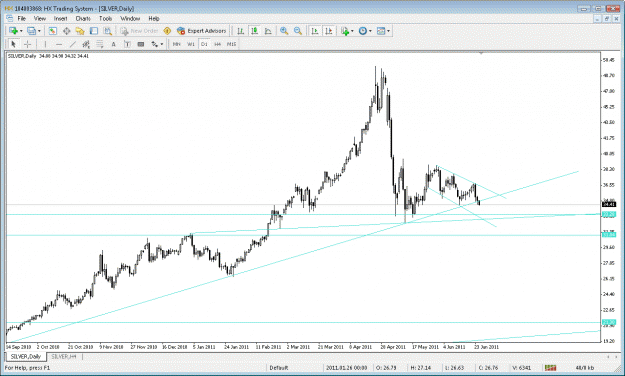Show the Data Window icon

pos(66,31)
